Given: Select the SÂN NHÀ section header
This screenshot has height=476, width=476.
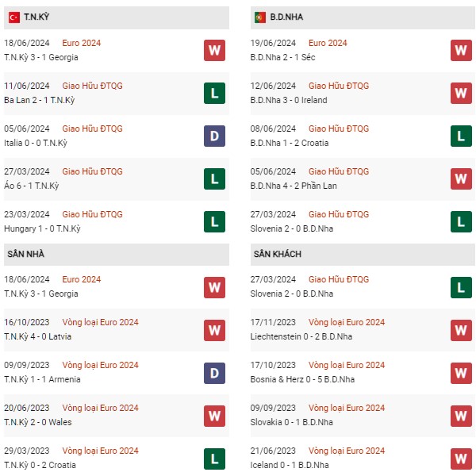Looking at the screenshot, I should 117,255.
